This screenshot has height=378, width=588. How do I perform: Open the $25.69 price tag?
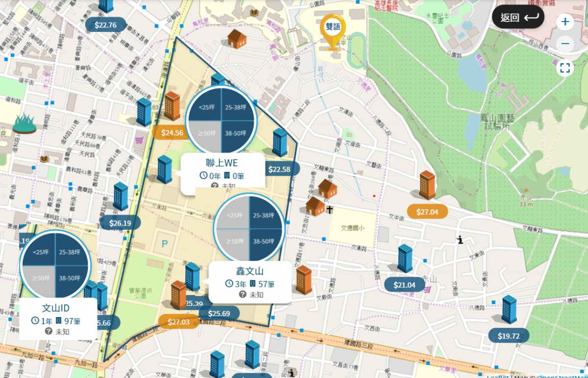click(219, 314)
